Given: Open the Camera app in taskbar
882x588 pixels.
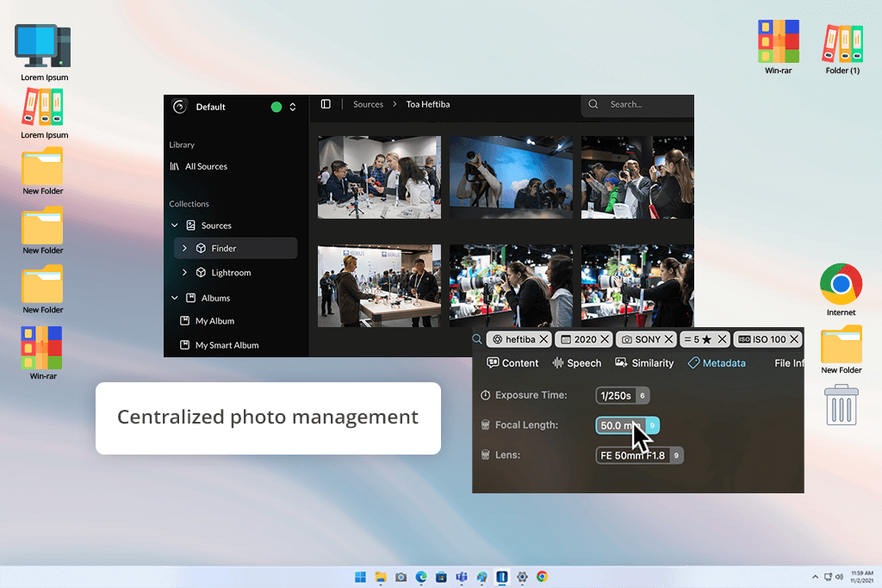Looking at the screenshot, I should point(401,577).
